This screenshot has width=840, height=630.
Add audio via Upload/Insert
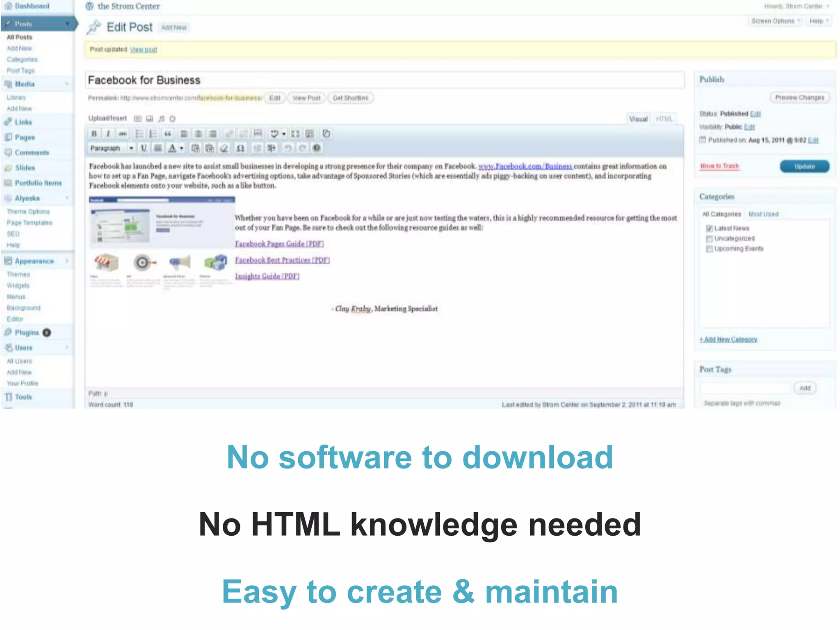point(162,119)
